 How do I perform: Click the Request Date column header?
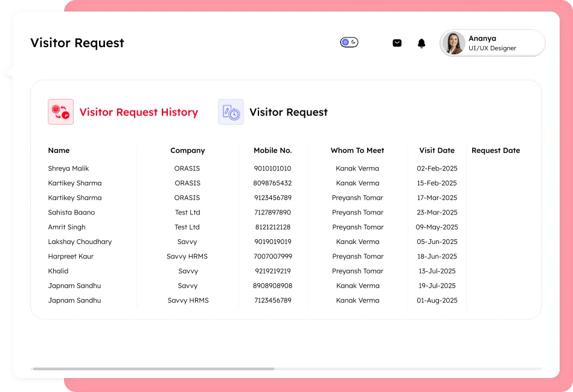495,150
